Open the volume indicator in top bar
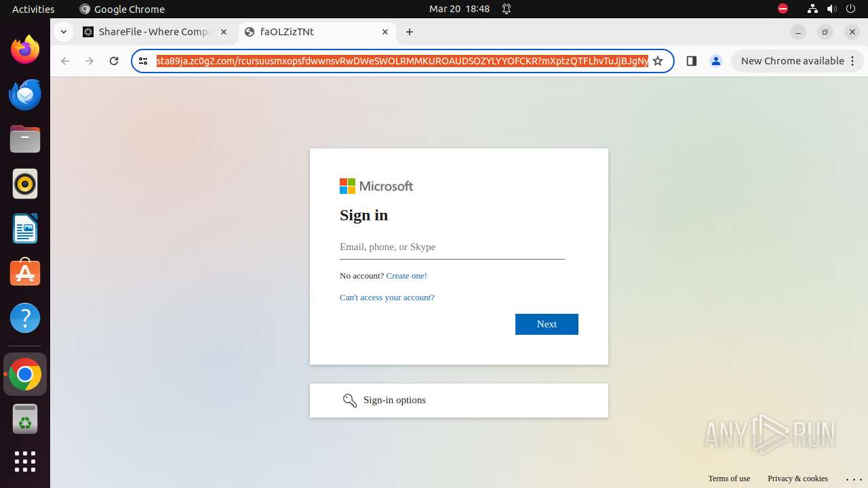 pyautogui.click(x=832, y=9)
